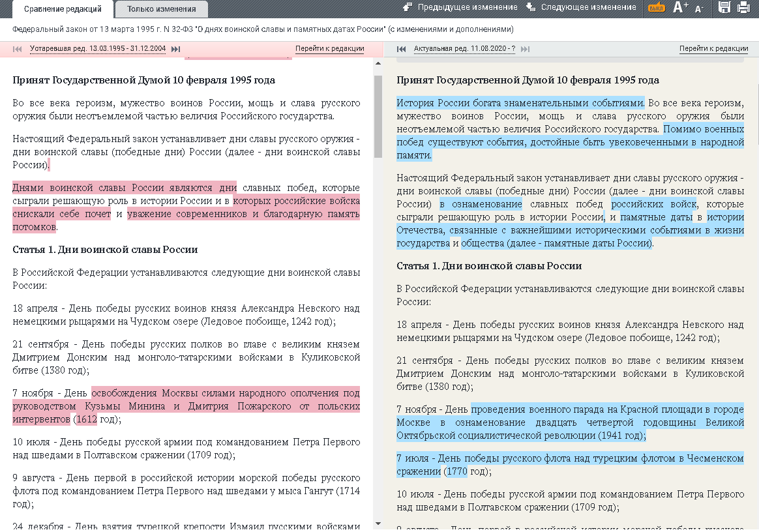Click heading Принят Государственной Думой in right pane
Viewport: 759px width, 532px height.
pos(528,80)
